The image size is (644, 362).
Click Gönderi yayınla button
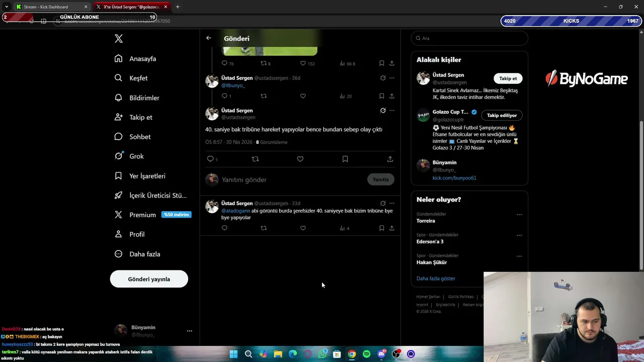(x=149, y=279)
